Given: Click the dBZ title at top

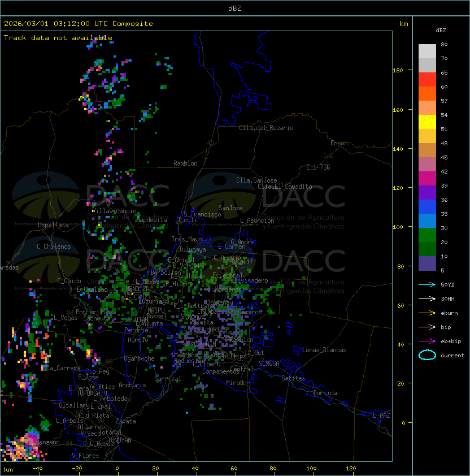Looking at the screenshot, I should (235, 8).
